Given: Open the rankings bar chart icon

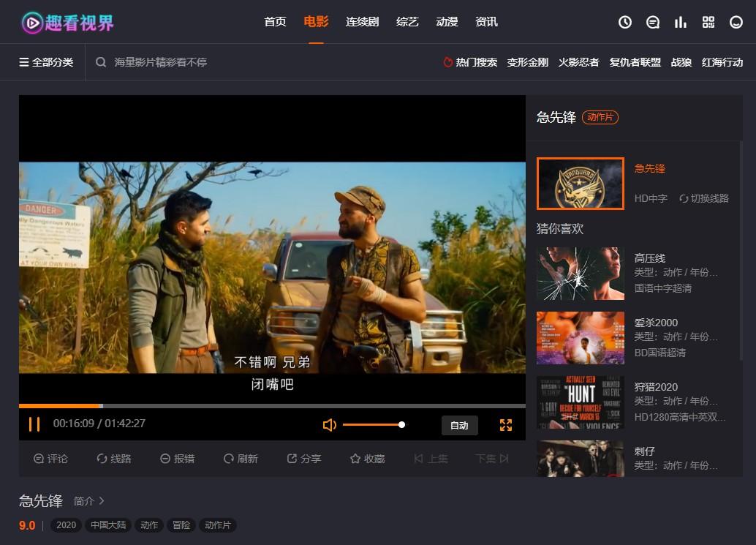Looking at the screenshot, I should 680,22.
